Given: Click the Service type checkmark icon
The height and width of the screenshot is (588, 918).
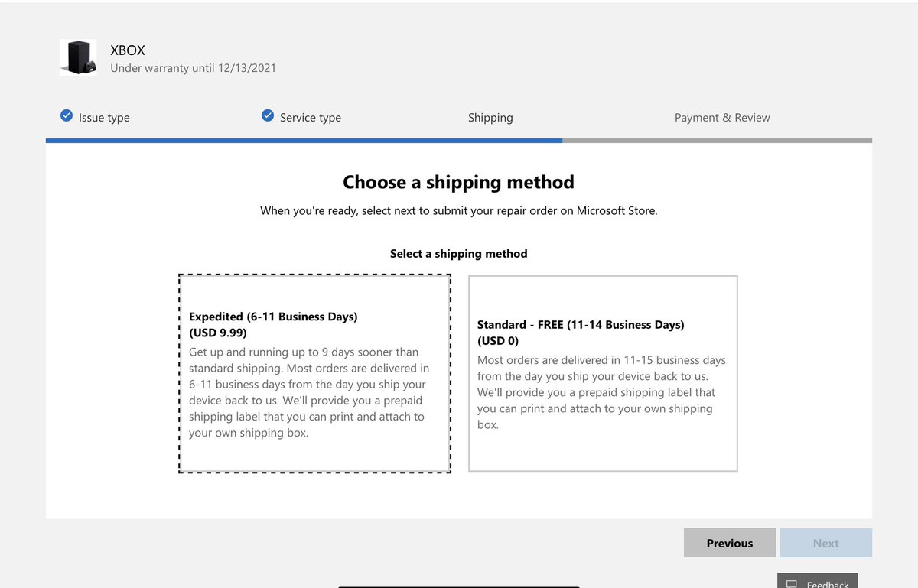Looking at the screenshot, I should pos(268,116).
